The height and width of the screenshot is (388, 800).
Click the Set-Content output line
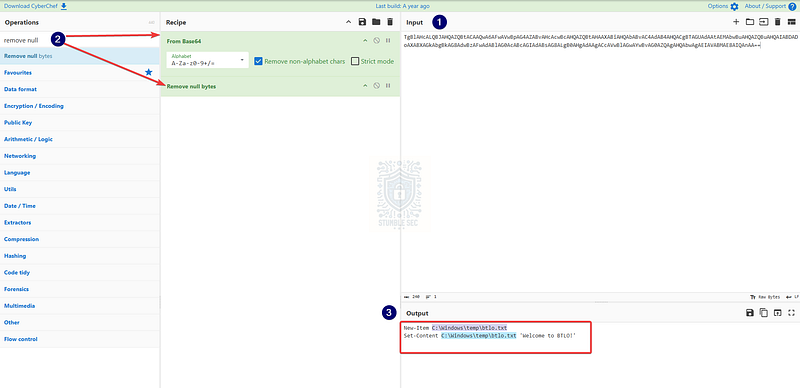[x=489, y=335]
